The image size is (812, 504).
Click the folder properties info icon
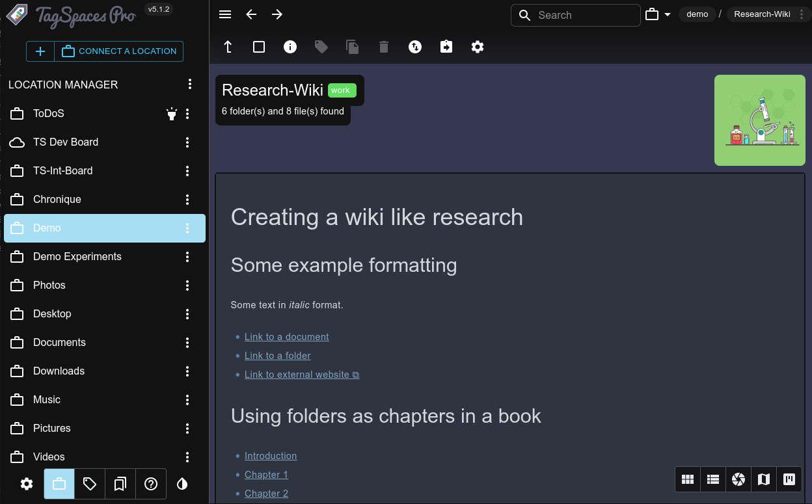coord(290,47)
